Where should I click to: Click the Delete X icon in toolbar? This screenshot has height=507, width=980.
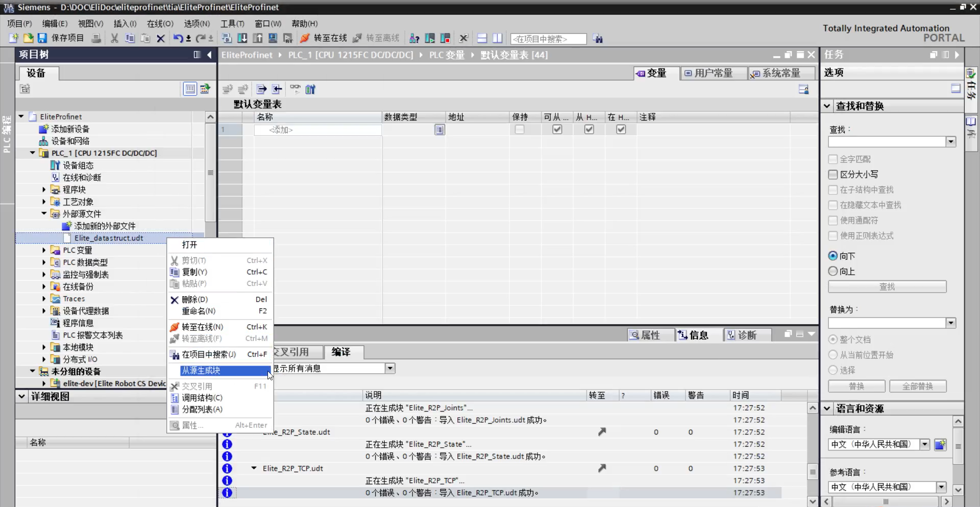[160, 38]
